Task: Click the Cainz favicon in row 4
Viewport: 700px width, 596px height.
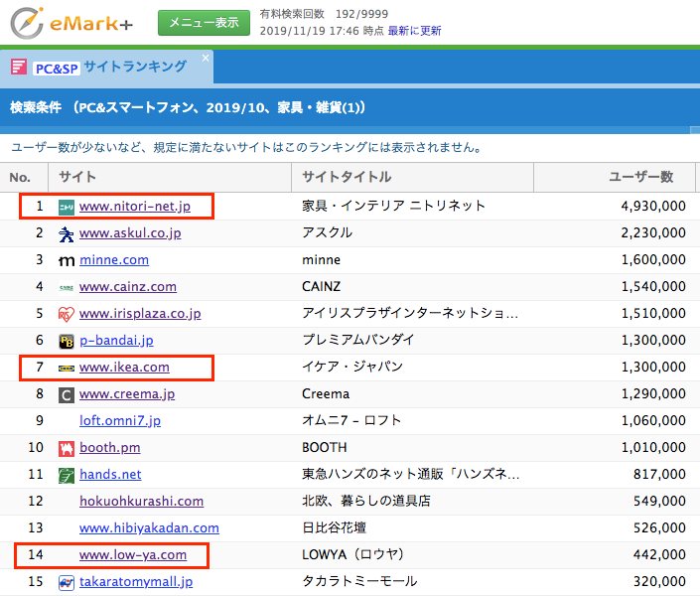Action: point(67,288)
